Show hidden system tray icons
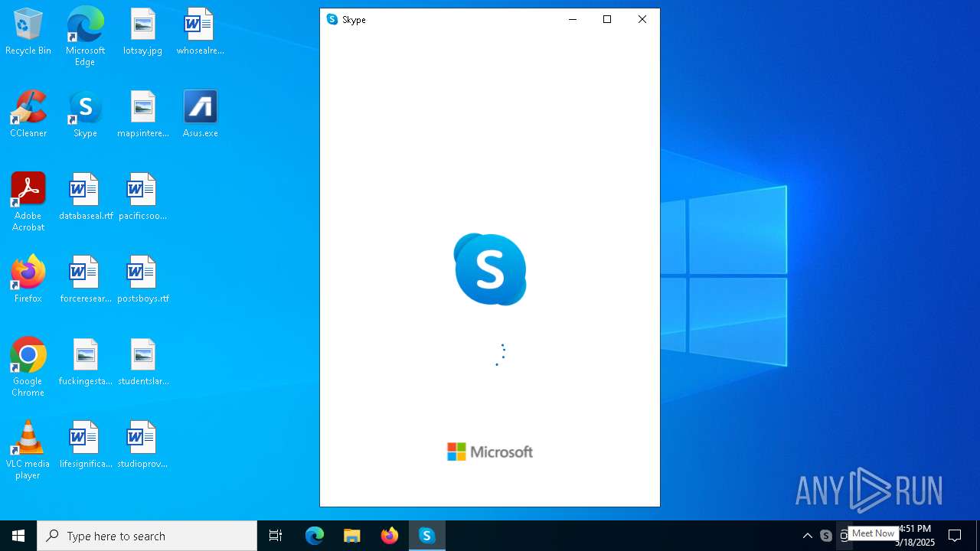This screenshot has width=980, height=551. click(807, 536)
